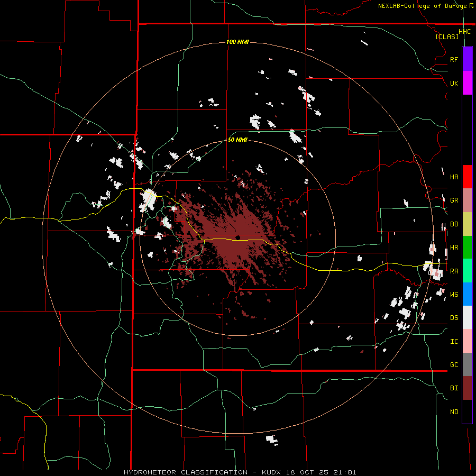This screenshot has height=476, width=476.
Task: Click the blue WS legend color swatch
Action: pos(467,294)
